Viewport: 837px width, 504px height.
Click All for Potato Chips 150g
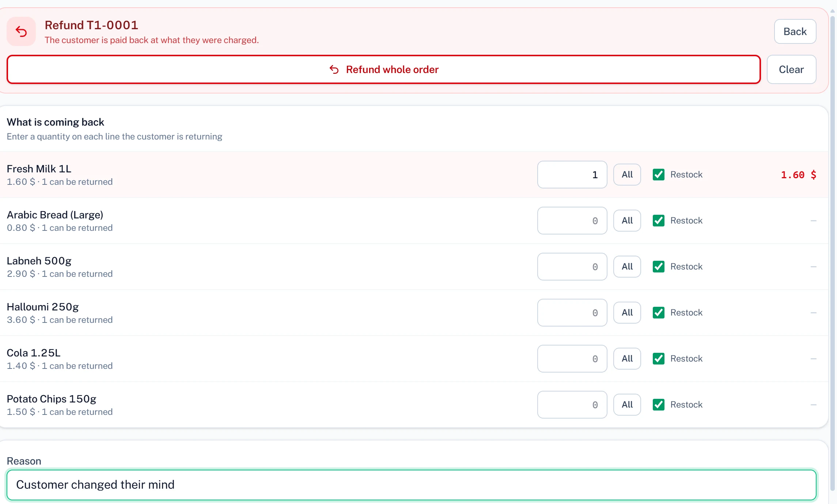pos(627,405)
